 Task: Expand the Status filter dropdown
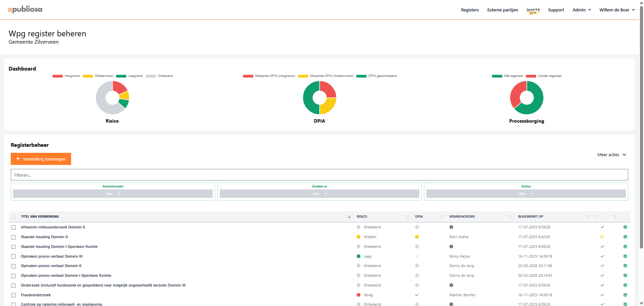(526, 194)
